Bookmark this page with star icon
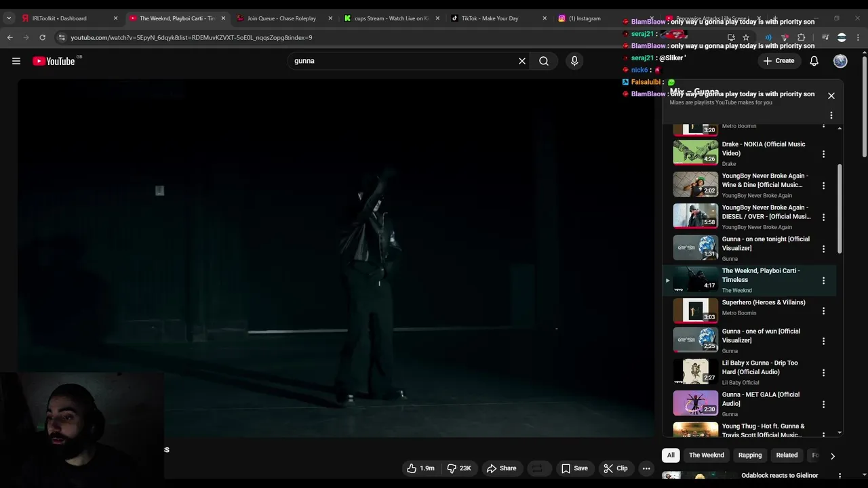Screen dimensions: 868x488 (746, 37)
